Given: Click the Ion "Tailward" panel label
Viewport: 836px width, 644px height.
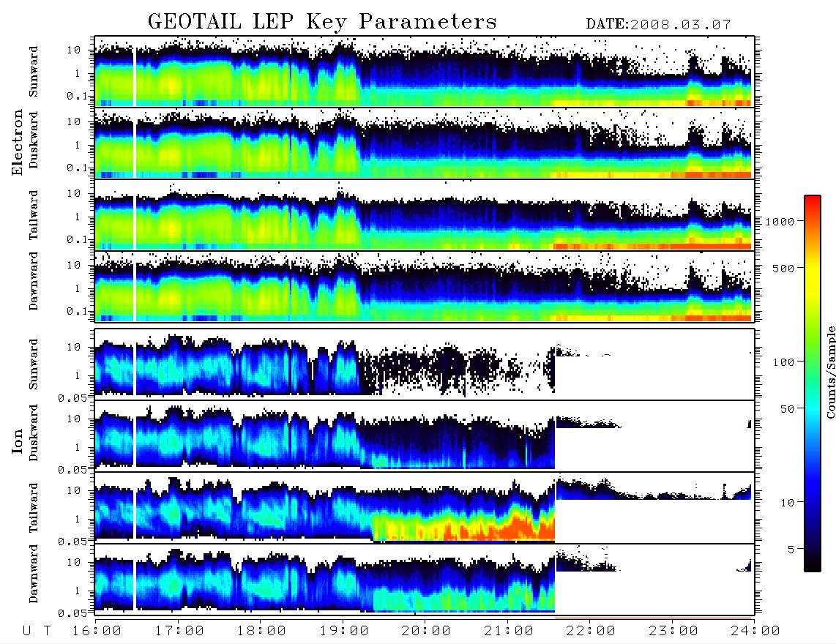Looking at the screenshot, I should click(x=34, y=508).
